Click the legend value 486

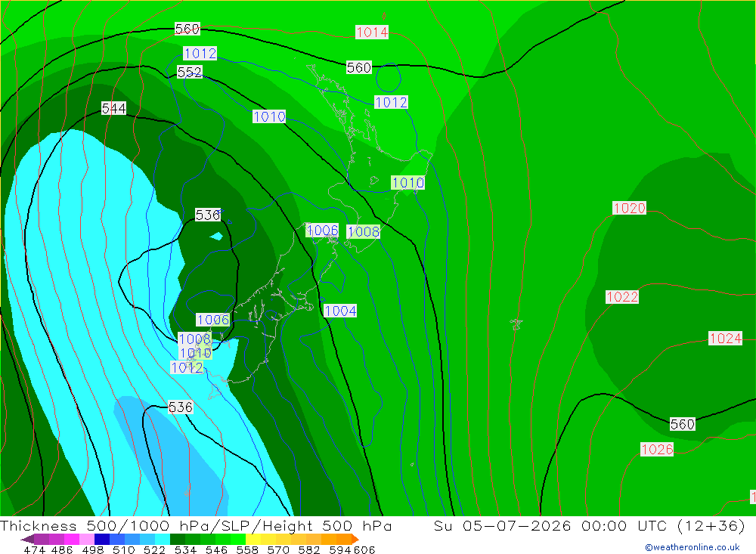[x=62, y=549]
